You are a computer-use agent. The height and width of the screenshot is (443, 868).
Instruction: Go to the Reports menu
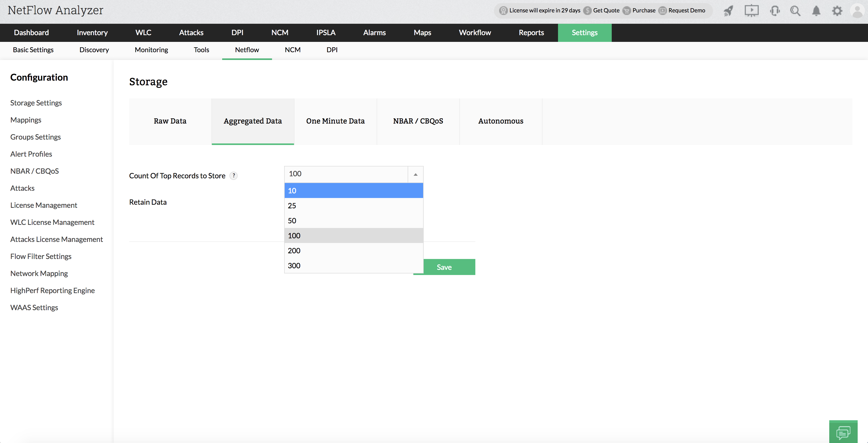(x=531, y=33)
